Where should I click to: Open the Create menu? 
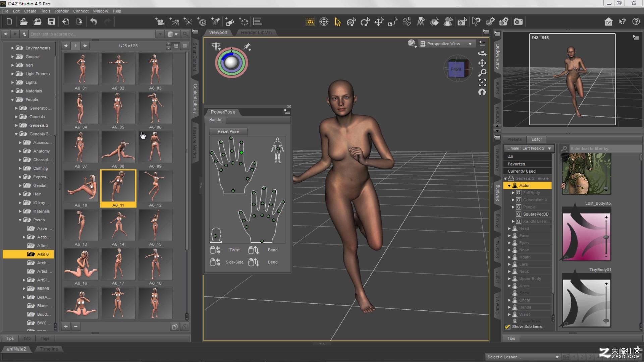pyautogui.click(x=30, y=11)
